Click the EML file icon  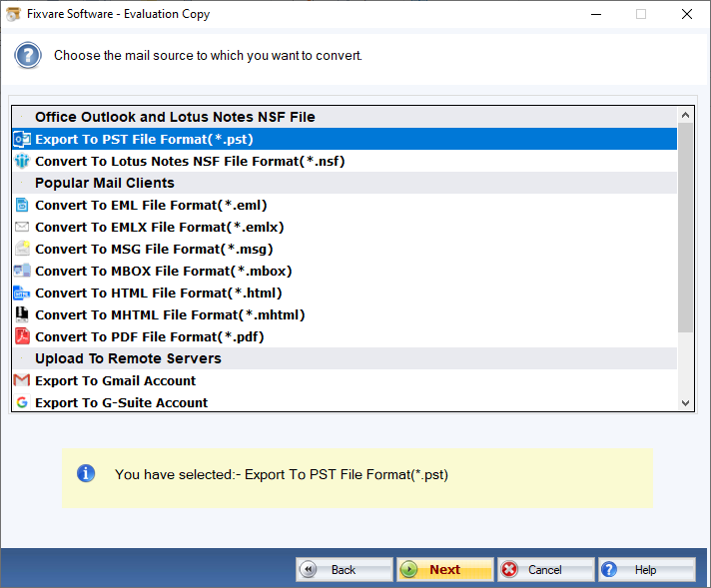22,205
